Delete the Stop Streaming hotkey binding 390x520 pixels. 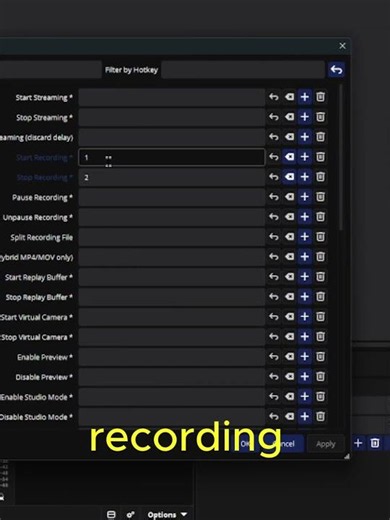tap(320, 117)
